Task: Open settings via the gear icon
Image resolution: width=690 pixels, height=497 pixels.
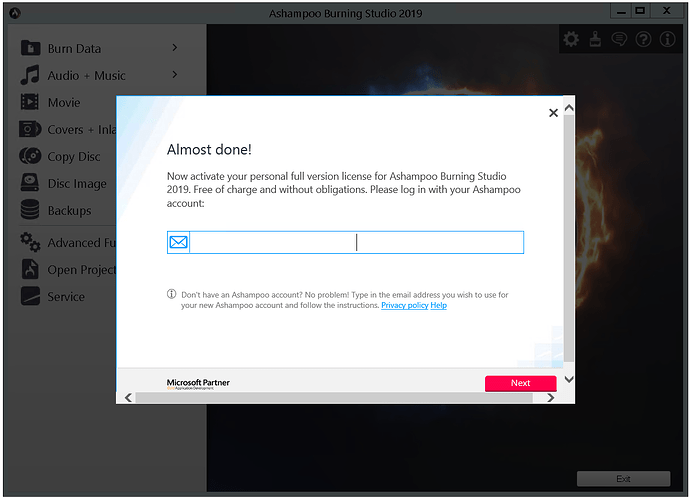Action: (x=571, y=39)
